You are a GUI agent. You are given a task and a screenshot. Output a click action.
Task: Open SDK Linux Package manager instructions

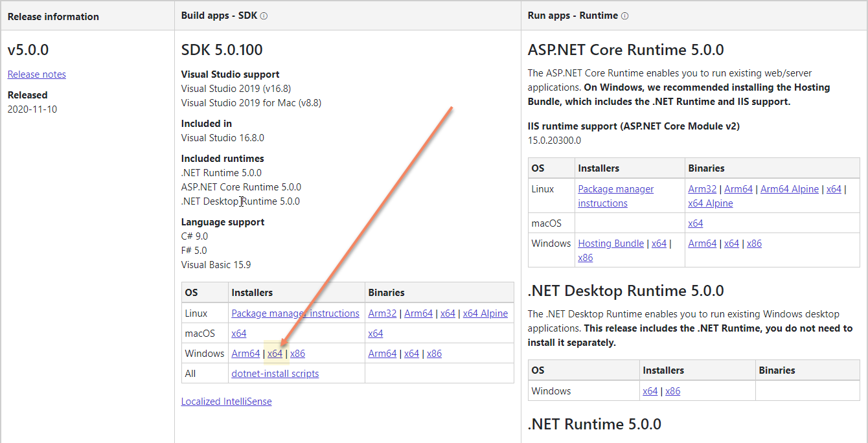[295, 313]
